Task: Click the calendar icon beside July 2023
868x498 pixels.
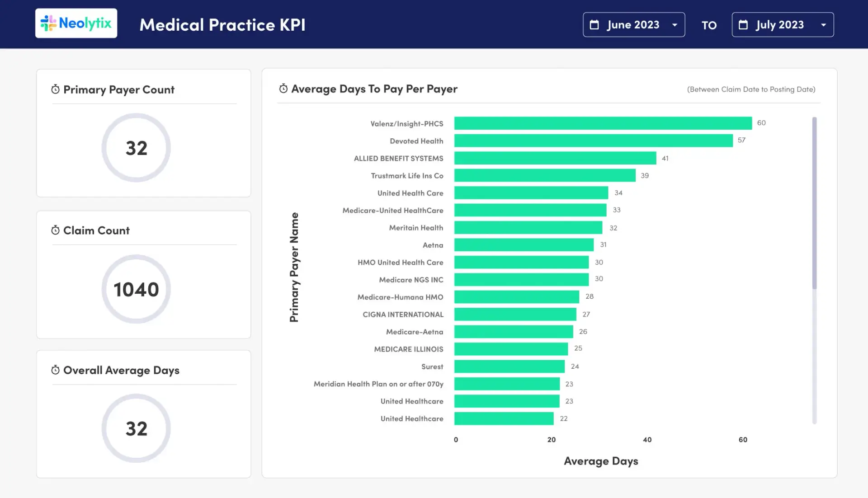Action: [x=744, y=25]
